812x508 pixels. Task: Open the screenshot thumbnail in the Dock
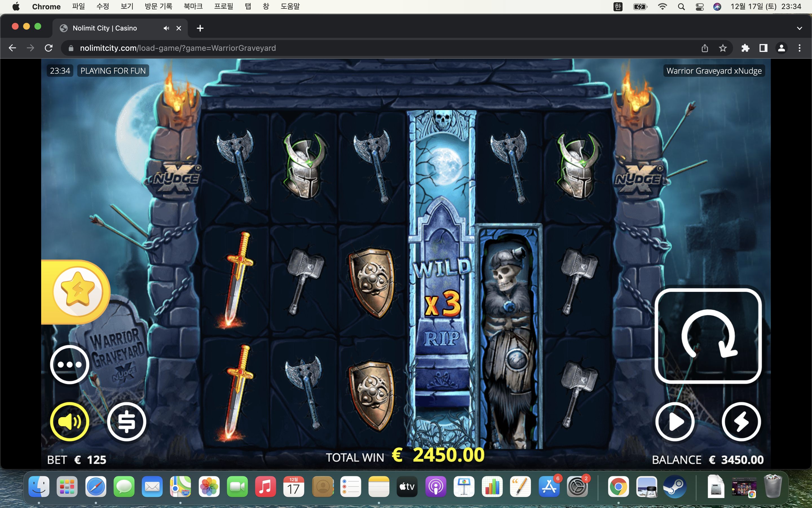[x=744, y=487]
